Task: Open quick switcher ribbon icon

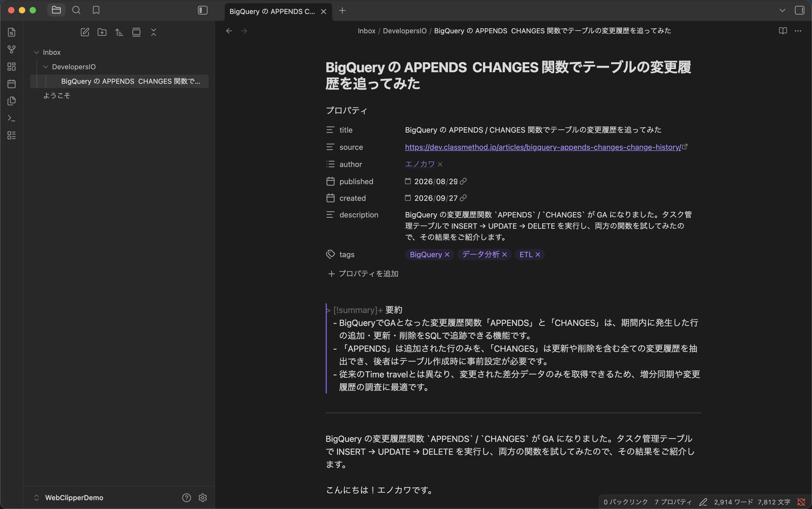Action: [x=12, y=32]
